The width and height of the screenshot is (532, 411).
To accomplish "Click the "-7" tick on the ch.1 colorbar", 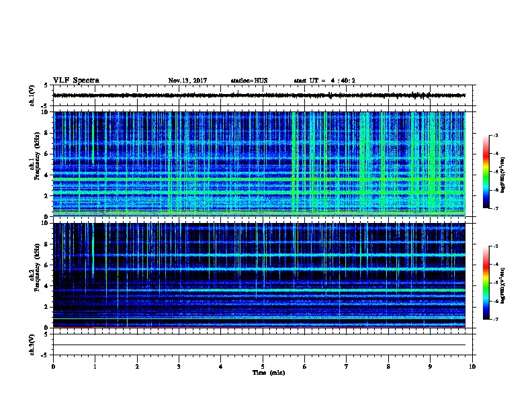I will tap(496, 208).
